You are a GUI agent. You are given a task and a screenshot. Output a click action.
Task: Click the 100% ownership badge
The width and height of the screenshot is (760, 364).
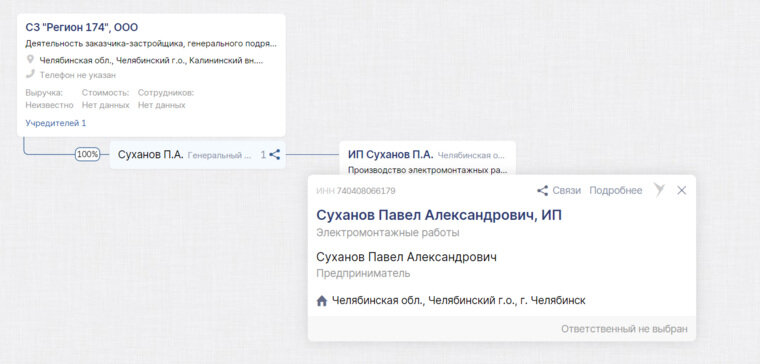(88, 155)
